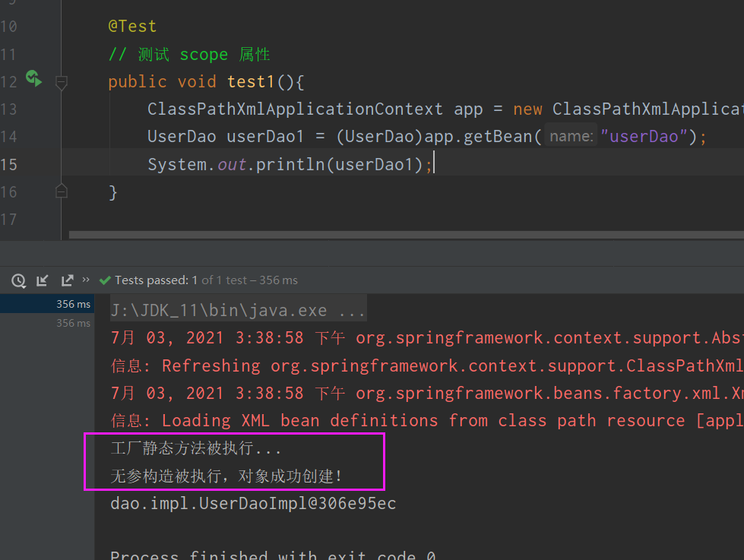The height and width of the screenshot is (560, 744).
Task: Open the test history clock icon
Action: [18, 280]
